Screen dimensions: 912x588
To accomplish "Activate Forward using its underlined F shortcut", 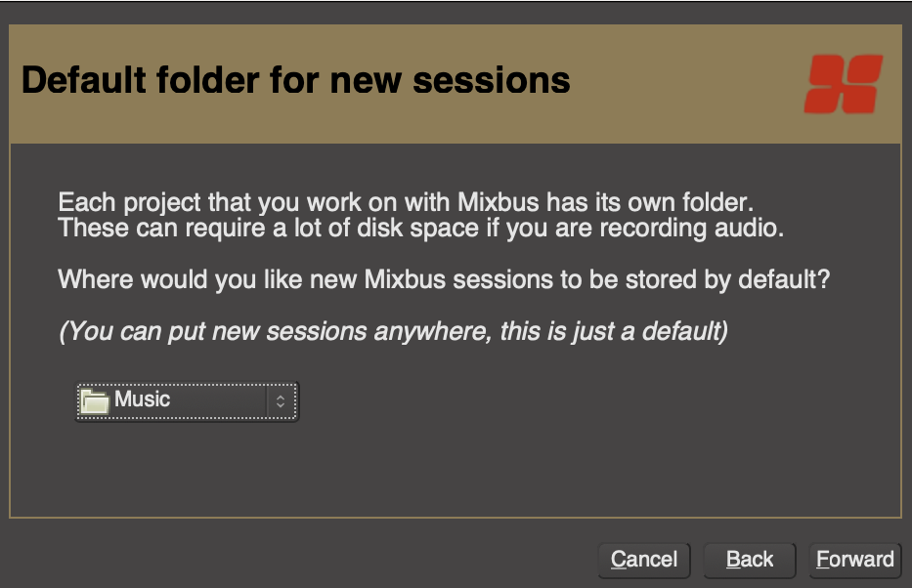I will pos(854,560).
